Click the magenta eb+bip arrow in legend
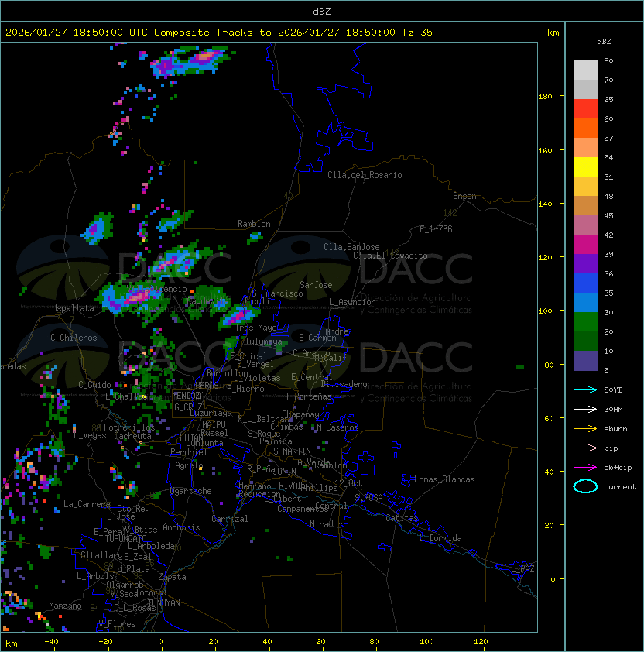The width and height of the screenshot is (644, 652). 585,468
